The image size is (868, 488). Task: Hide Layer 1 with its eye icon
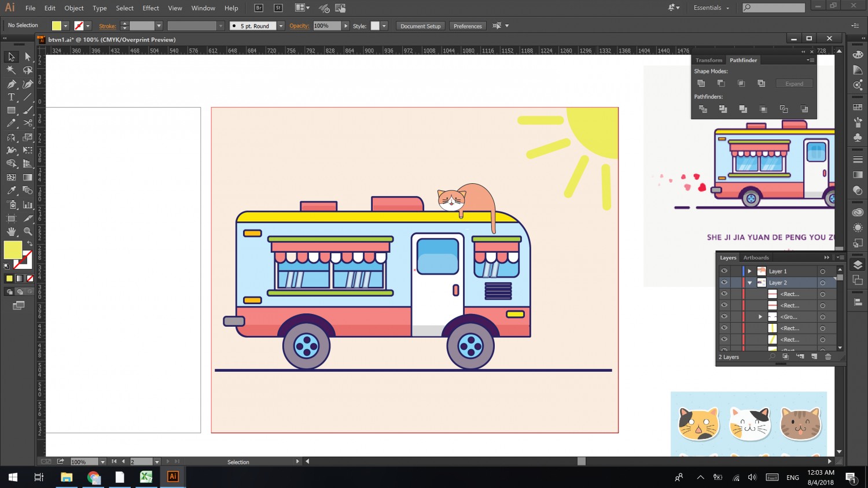724,271
